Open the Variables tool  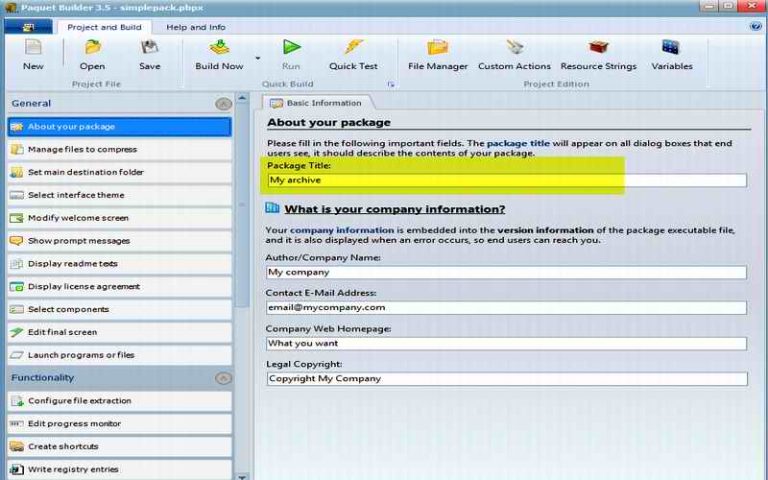click(671, 54)
